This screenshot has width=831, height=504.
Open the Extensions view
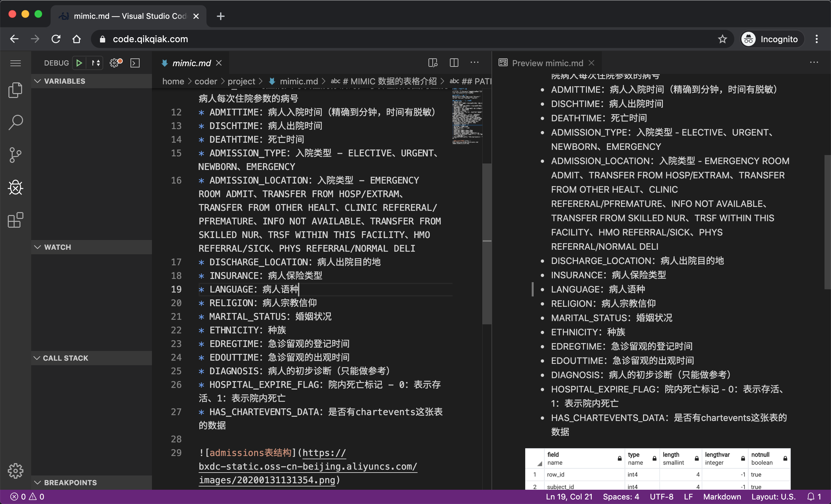(x=16, y=220)
